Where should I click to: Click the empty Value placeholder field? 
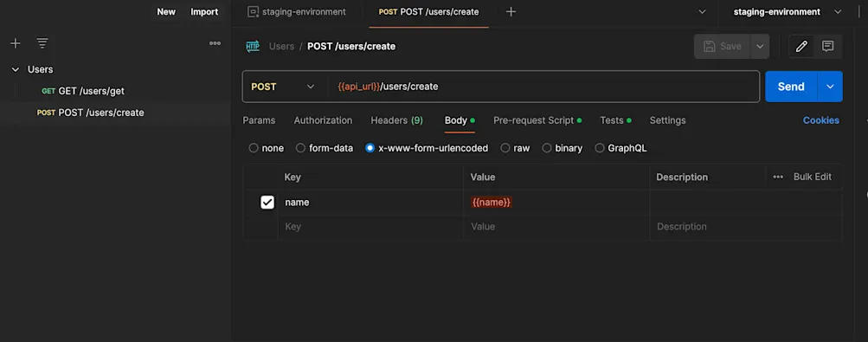(556, 227)
